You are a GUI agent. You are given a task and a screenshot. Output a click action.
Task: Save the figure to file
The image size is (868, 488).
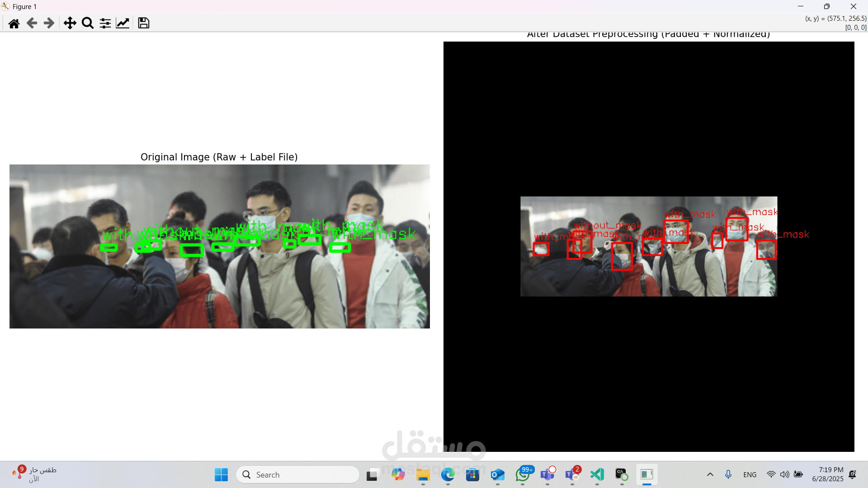144,23
